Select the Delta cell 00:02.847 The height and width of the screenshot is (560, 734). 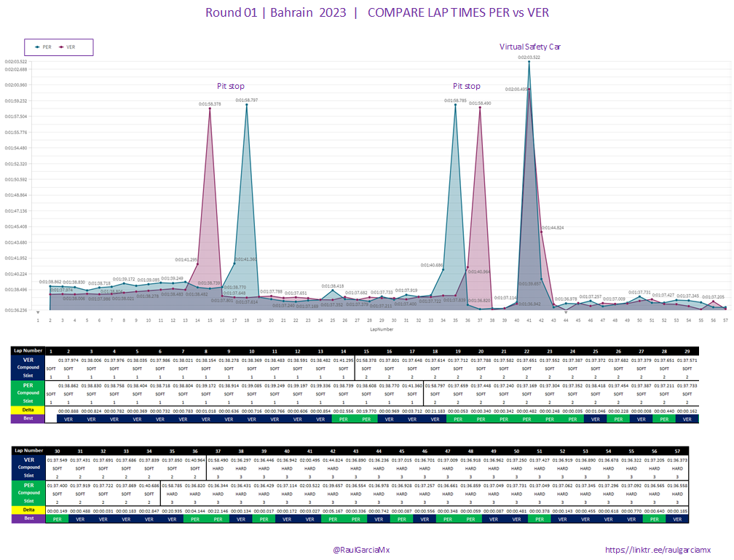(x=149, y=511)
